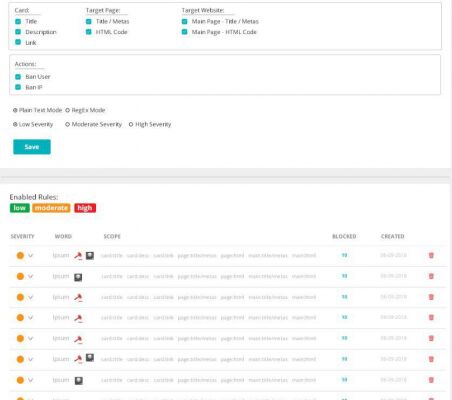Click the trash icon on the fifth rule row

tap(431, 338)
